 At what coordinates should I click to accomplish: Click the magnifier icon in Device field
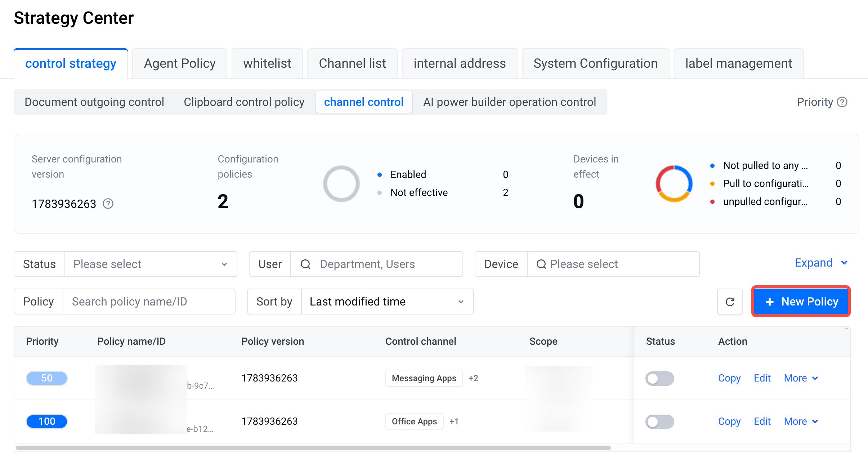[x=541, y=264]
